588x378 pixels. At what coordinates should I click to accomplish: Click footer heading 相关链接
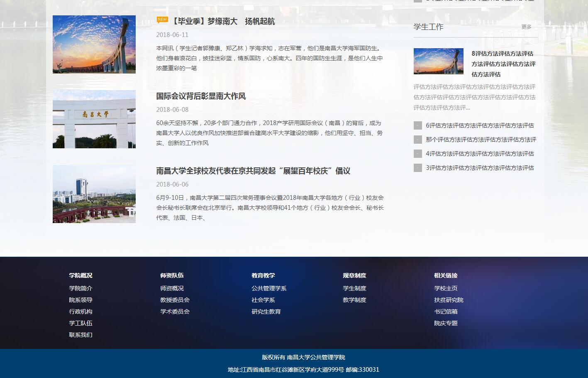pyautogui.click(x=446, y=275)
